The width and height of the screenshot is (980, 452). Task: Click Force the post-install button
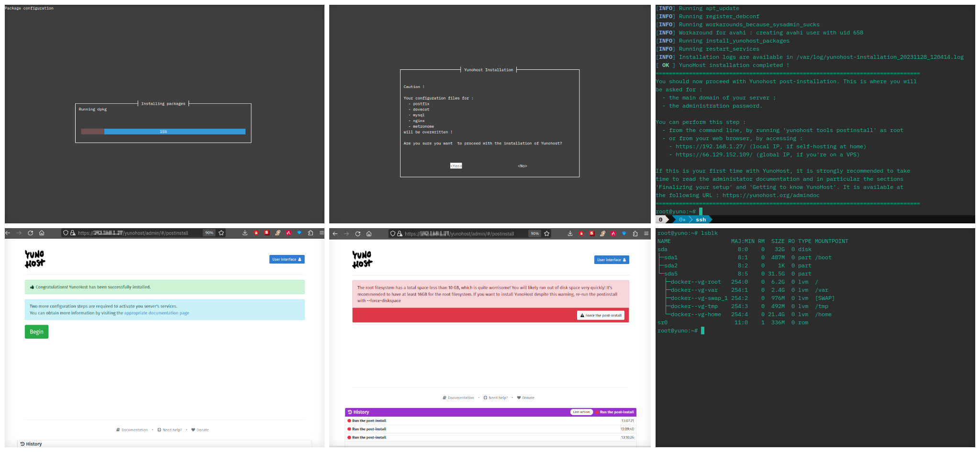point(601,315)
